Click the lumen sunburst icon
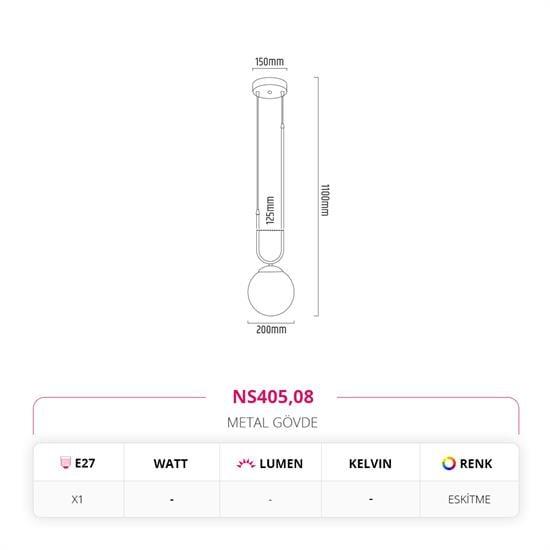This screenshot has width=550, height=550. coord(246,463)
